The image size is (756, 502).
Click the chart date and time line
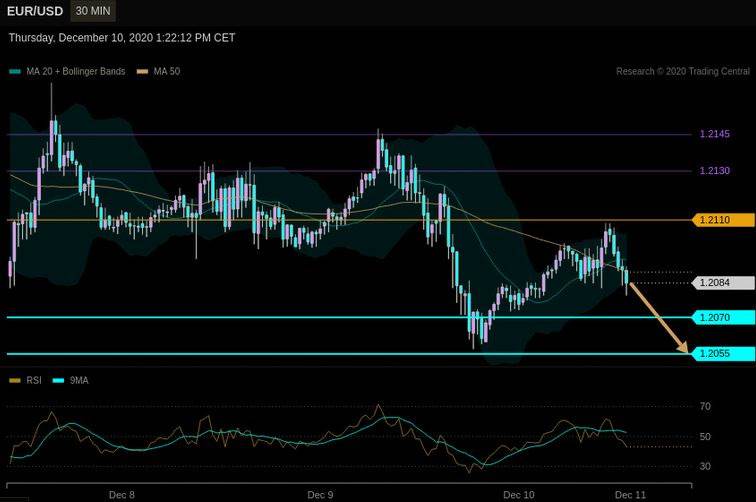tap(122, 38)
